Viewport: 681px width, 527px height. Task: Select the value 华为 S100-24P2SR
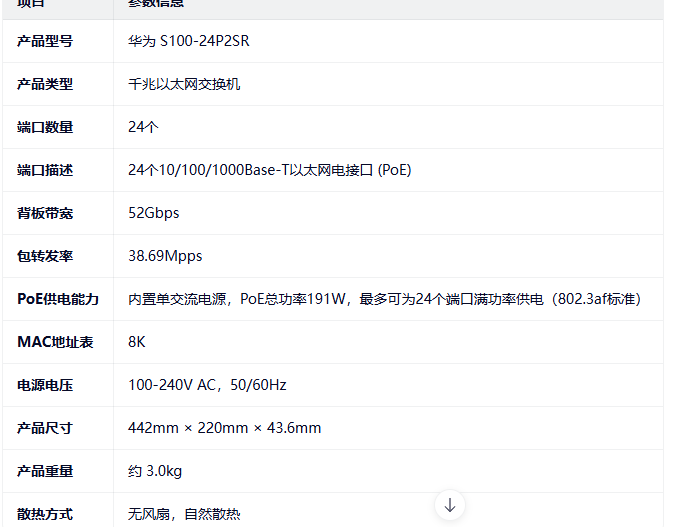(x=189, y=41)
